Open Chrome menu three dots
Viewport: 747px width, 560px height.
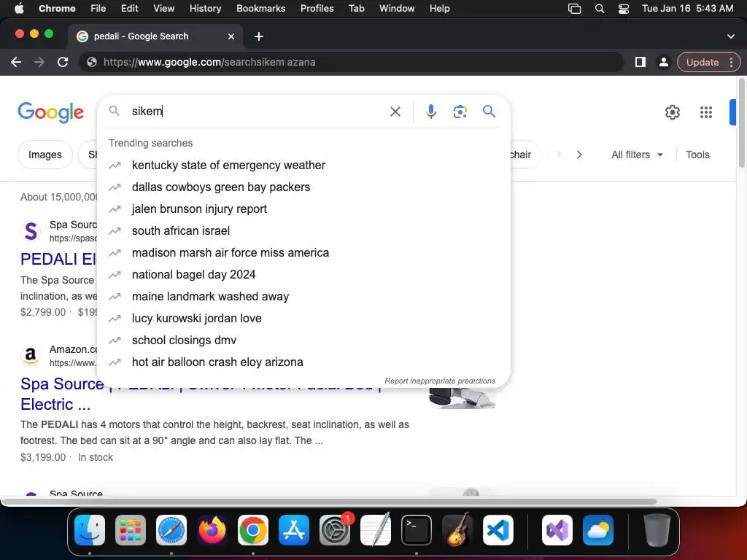[x=731, y=62]
